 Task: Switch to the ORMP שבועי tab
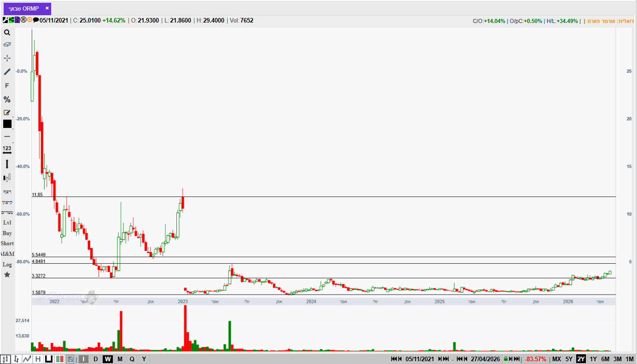[24, 8]
